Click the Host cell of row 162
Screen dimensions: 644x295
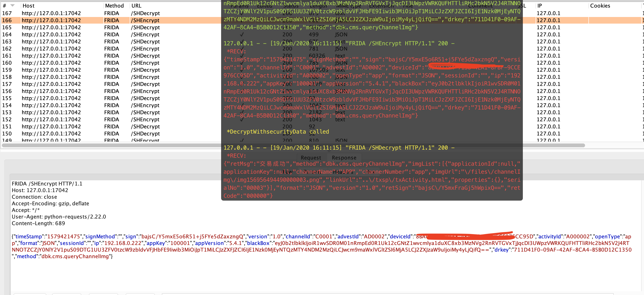[51, 49]
